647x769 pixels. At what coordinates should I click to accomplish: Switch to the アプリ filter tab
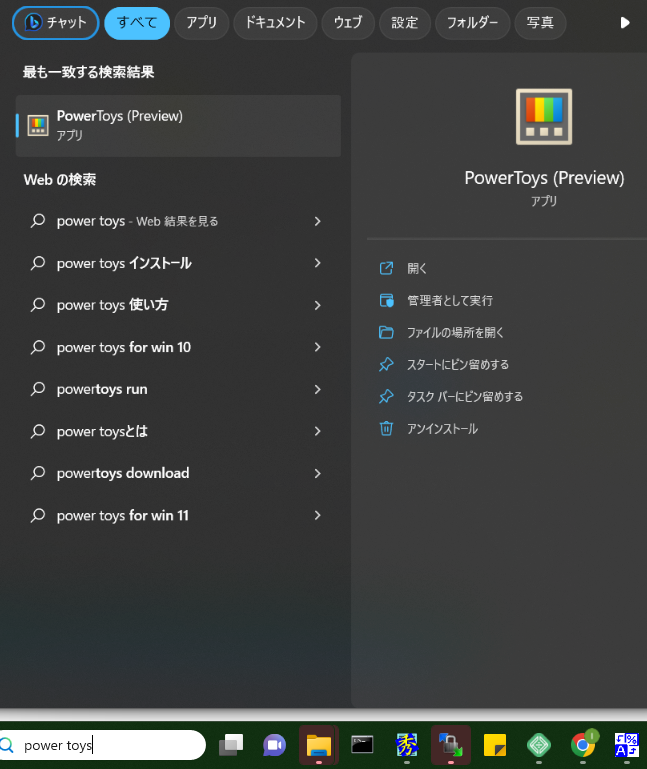click(201, 23)
